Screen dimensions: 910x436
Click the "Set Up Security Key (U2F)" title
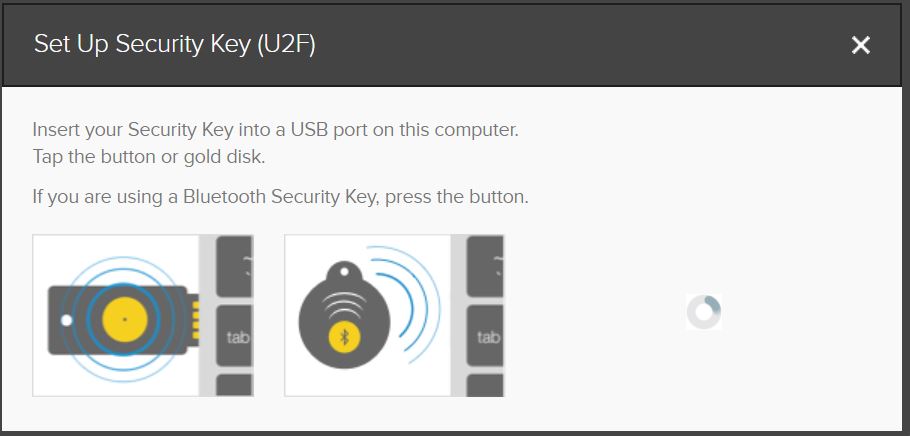(x=175, y=44)
